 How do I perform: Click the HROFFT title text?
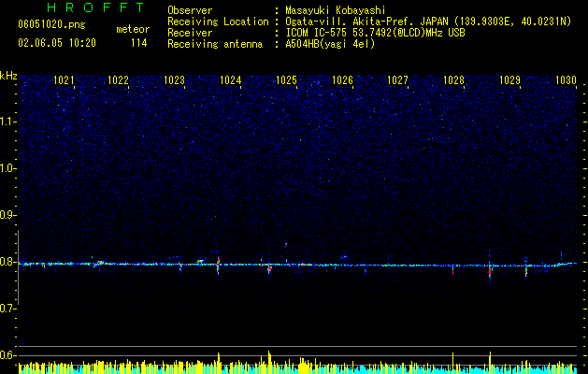pos(96,7)
